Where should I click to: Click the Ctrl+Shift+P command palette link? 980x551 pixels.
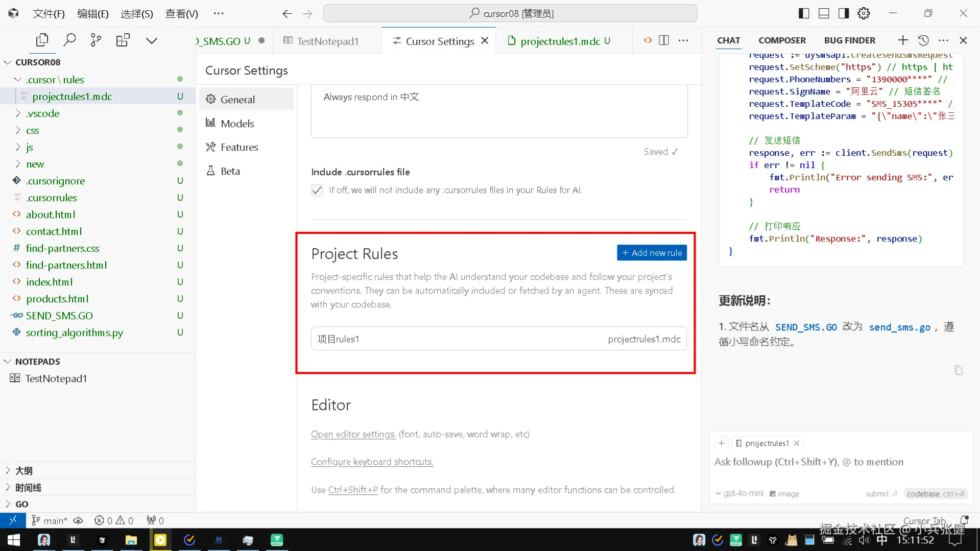(353, 490)
